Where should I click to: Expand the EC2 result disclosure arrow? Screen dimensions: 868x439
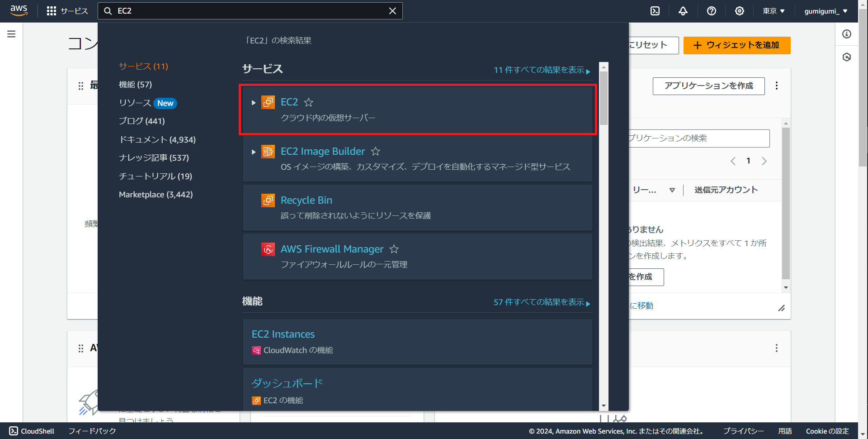tap(253, 103)
